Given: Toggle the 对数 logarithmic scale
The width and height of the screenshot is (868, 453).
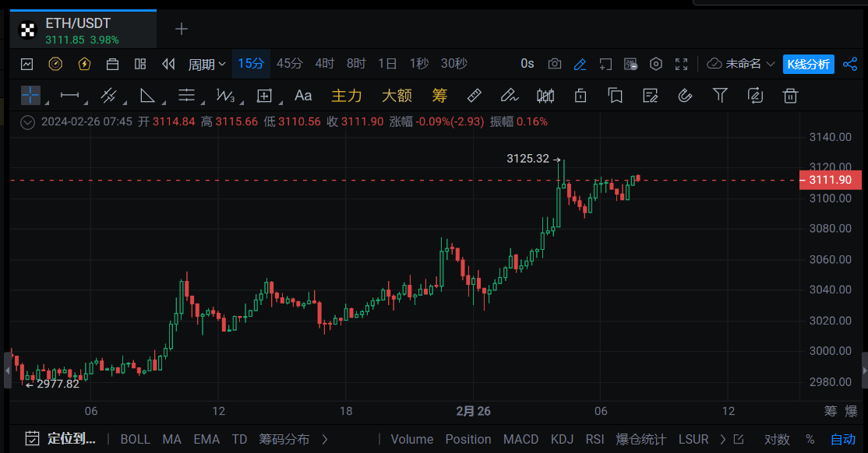Looking at the screenshot, I should [x=776, y=439].
